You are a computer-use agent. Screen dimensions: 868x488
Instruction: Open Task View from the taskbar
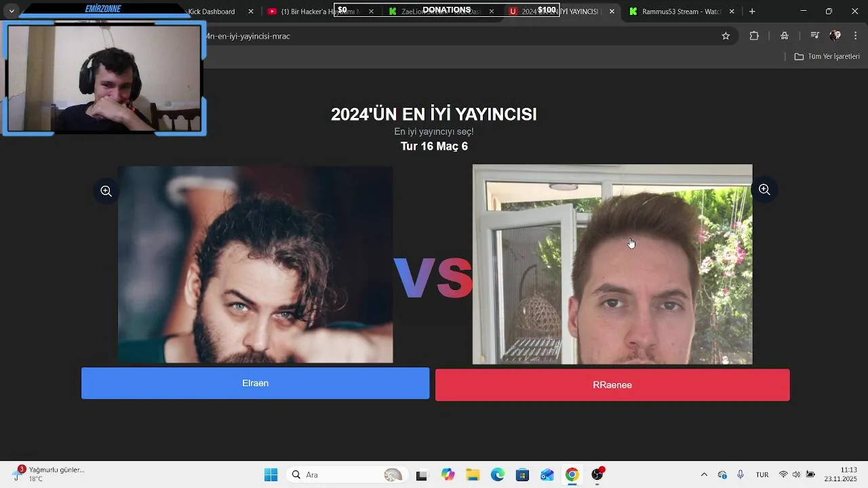pyautogui.click(x=422, y=475)
